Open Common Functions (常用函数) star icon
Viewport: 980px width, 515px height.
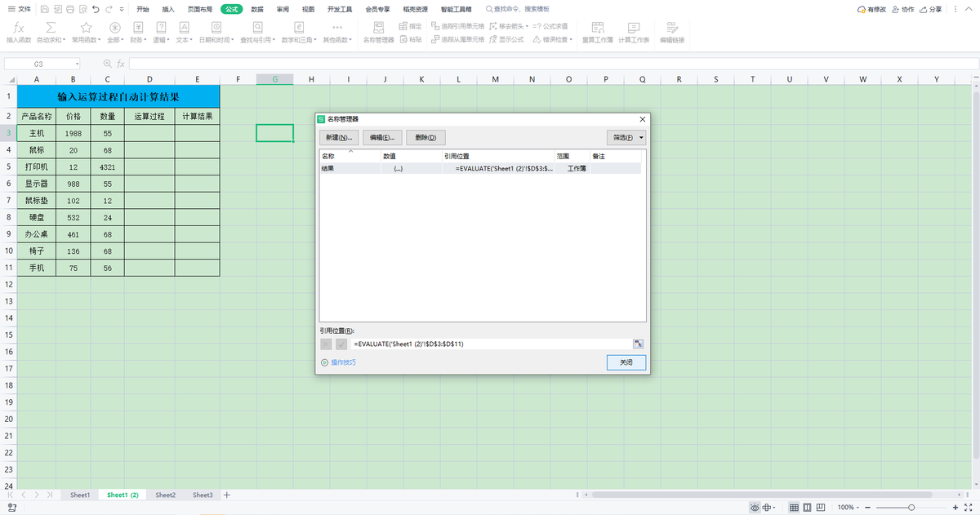(x=85, y=28)
